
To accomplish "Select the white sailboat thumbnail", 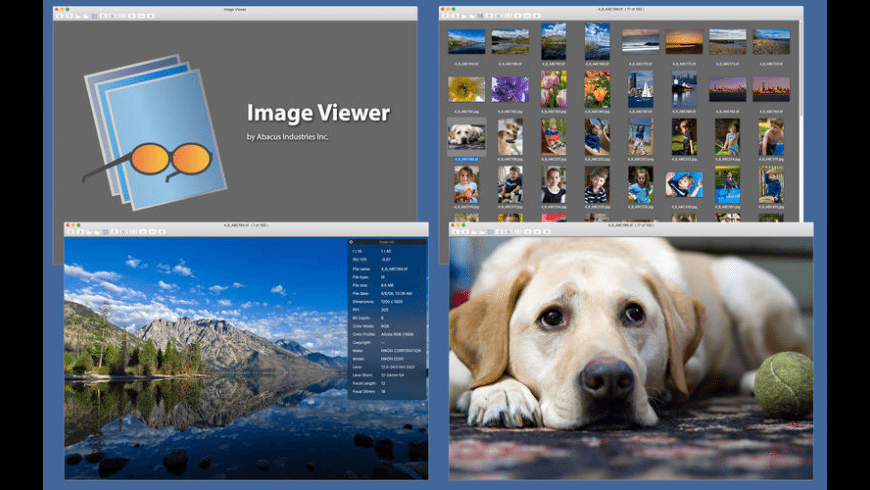I will pos(640,89).
